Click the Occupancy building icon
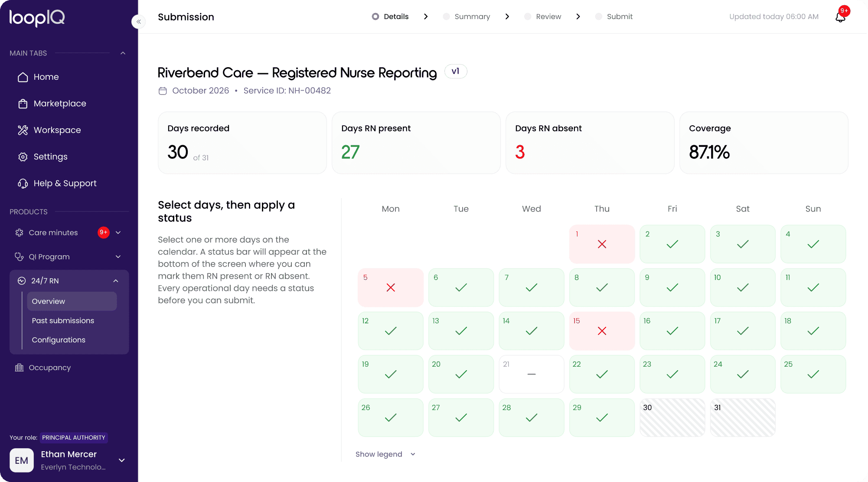 pyautogui.click(x=19, y=368)
